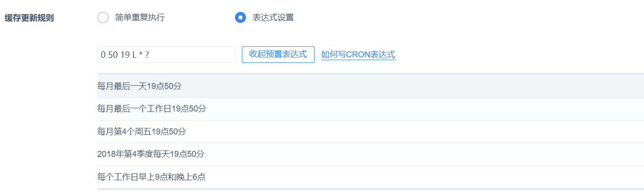Click the 简单重复执行 option label text

(140, 18)
